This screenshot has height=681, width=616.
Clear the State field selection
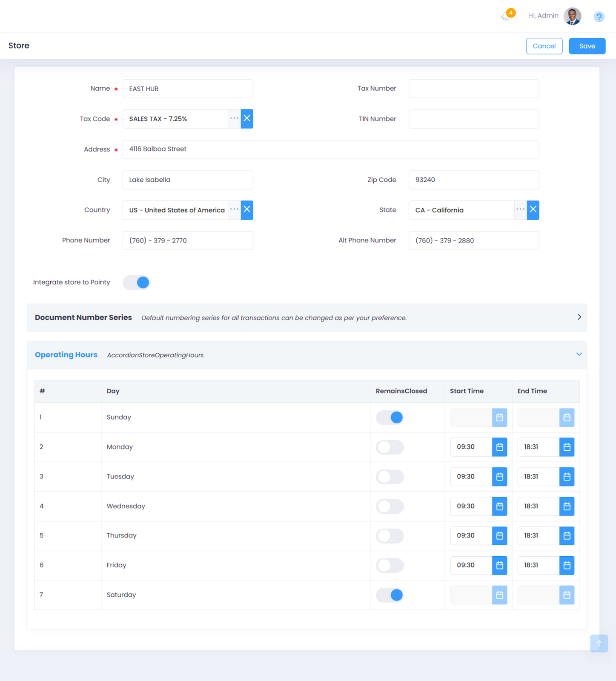[x=533, y=210]
